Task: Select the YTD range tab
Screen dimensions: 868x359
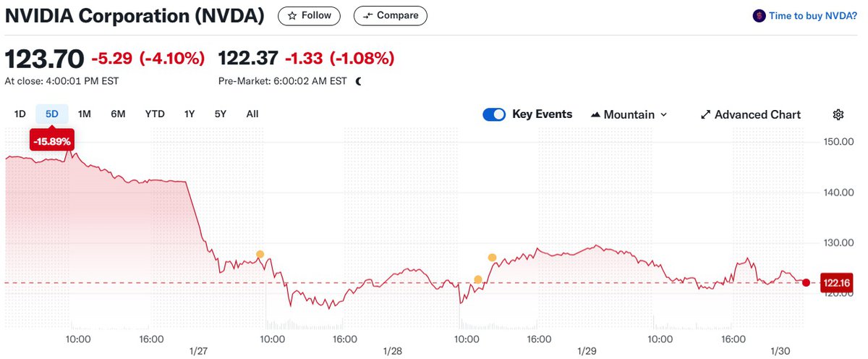Action: [155, 114]
